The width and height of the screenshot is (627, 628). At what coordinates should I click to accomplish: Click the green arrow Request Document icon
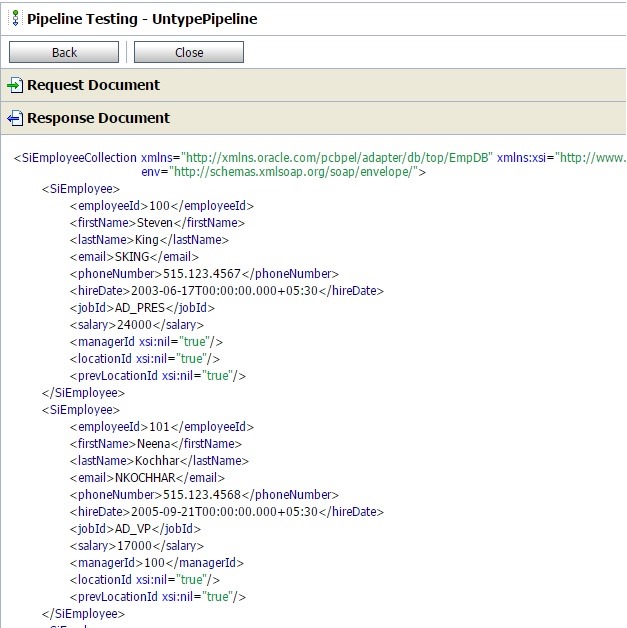coord(15,86)
